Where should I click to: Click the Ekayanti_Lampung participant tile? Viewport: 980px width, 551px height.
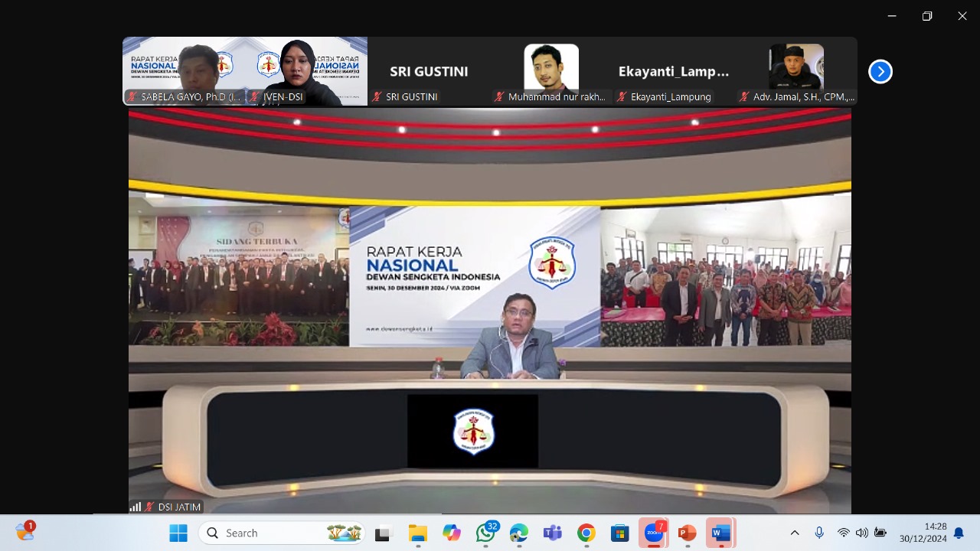pyautogui.click(x=674, y=71)
